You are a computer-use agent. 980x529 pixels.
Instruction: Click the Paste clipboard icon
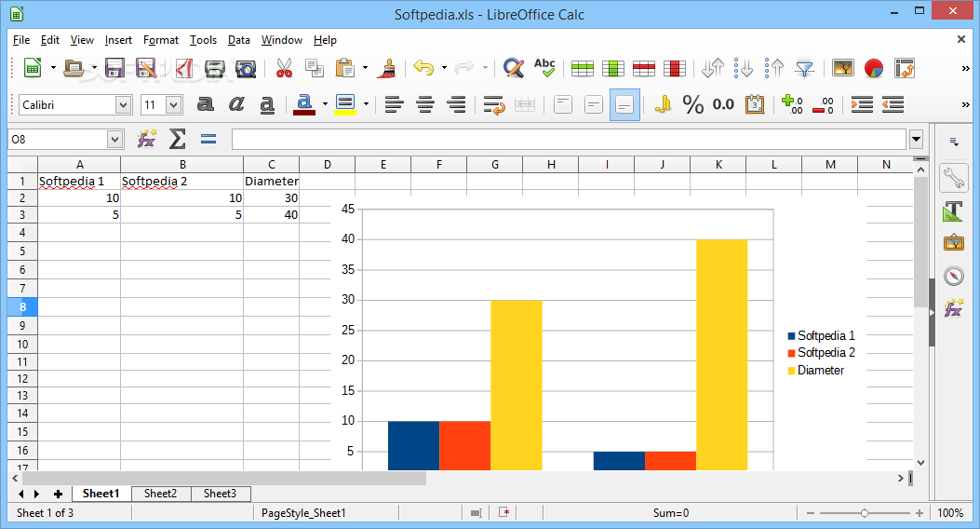tap(345, 68)
